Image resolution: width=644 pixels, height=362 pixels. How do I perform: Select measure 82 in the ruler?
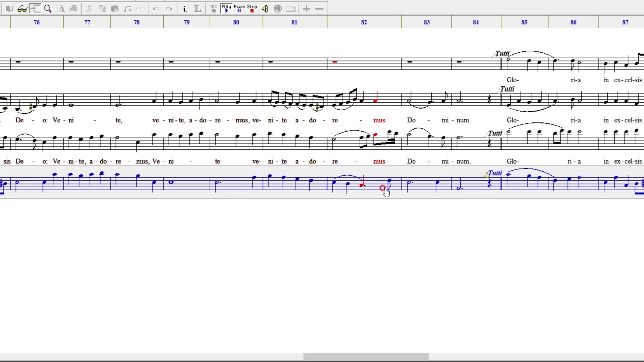(x=364, y=22)
